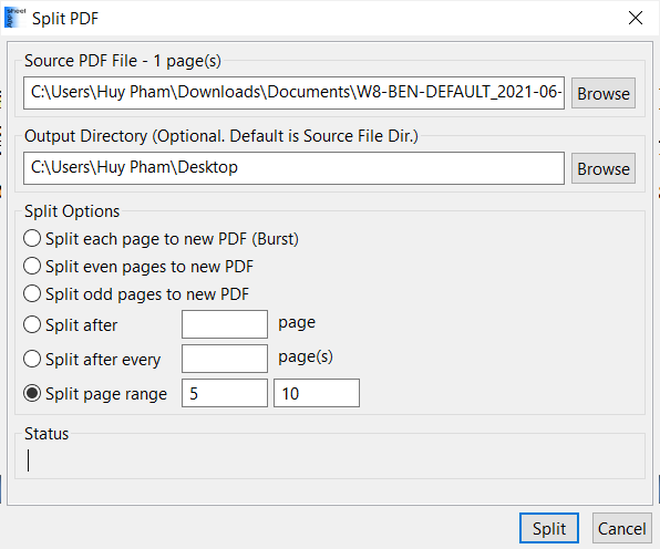
Task: Click the Split PDF app icon in title bar
Action: (x=15, y=18)
